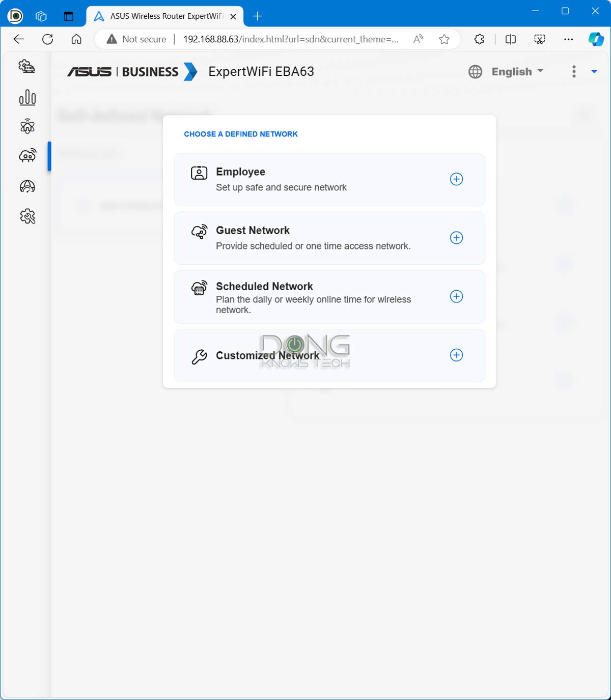
Task: Open the three-dot vertical menu in header
Action: point(574,72)
